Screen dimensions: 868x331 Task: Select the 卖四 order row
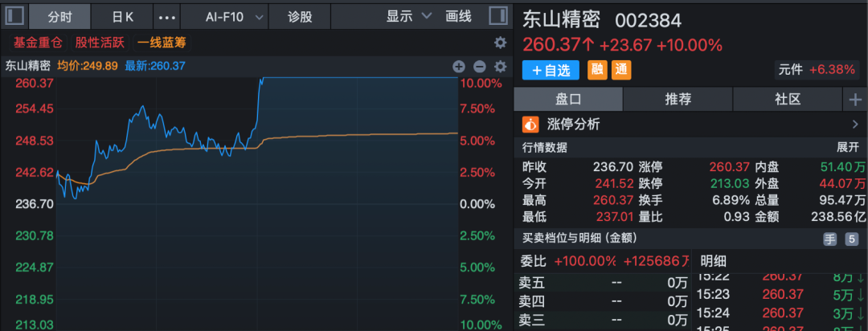click(x=603, y=302)
